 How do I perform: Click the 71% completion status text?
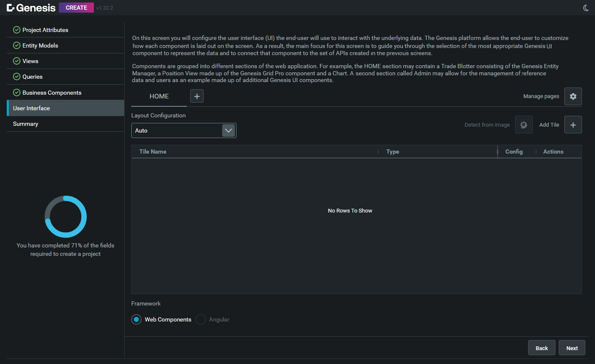pyautogui.click(x=66, y=250)
